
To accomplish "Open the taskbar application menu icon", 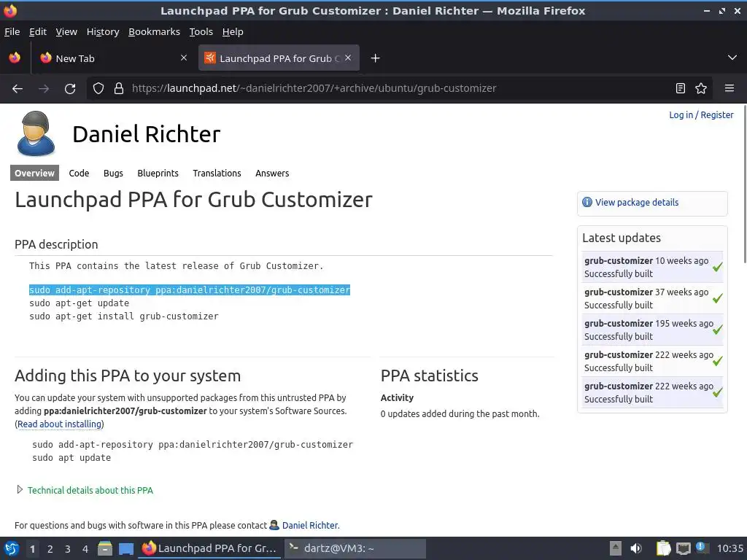I will point(12,548).
